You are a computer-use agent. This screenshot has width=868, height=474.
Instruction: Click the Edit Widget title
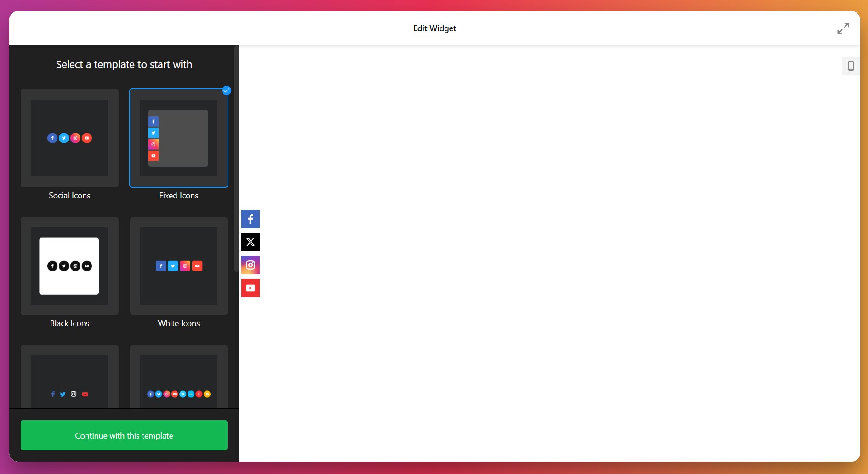pyautogui.click(x=434, y=28)
